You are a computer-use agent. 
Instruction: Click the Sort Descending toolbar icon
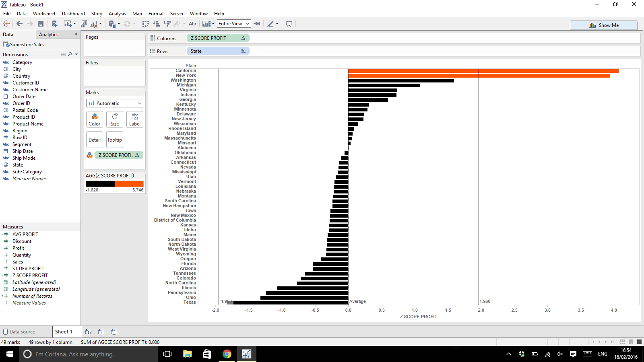pyautogui.click(x=167, y=24)
